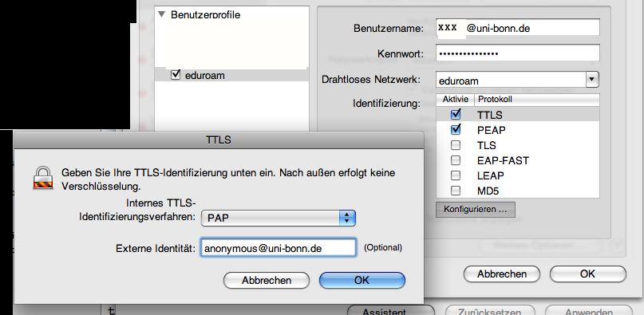The image size is (644, 315).
Task: Click OK in the profile sheet
Action: tap(587, 274)
